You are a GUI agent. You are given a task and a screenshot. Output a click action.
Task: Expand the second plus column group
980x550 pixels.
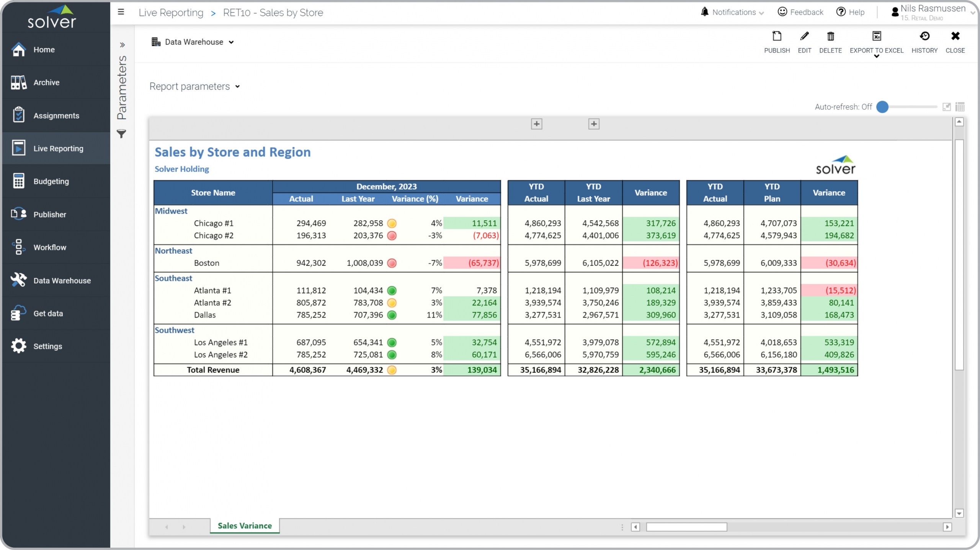(593, 124)
